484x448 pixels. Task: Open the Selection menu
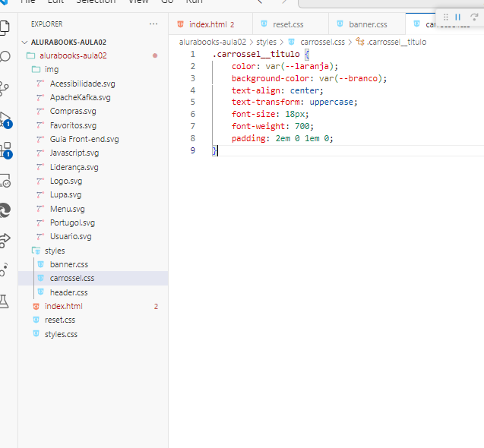coord(96,2)
